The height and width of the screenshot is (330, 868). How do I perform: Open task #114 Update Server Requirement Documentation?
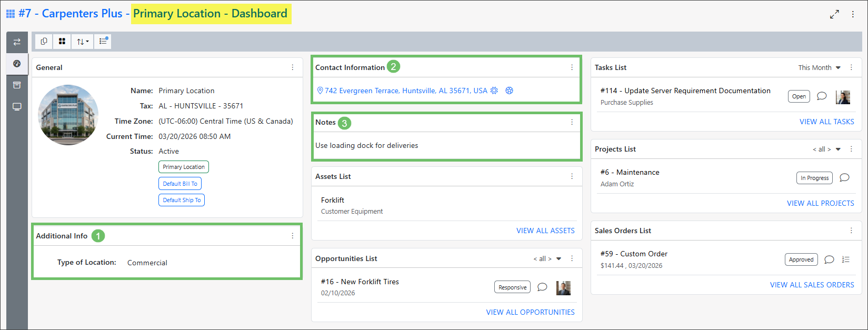coord(685,91)
